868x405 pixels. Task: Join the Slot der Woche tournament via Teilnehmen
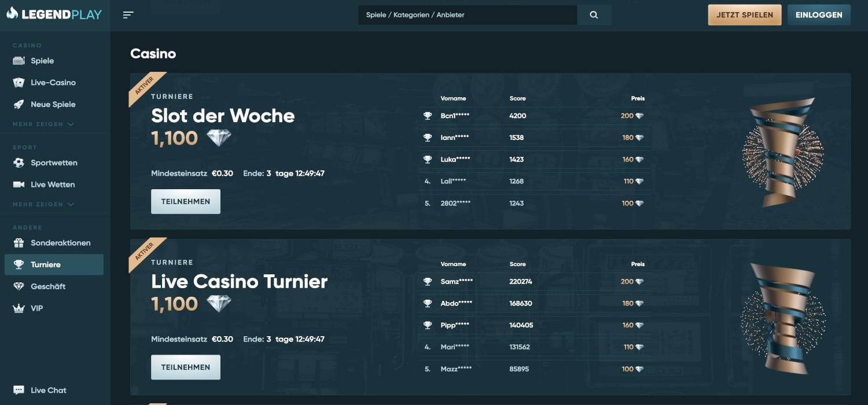pos(185,202)
